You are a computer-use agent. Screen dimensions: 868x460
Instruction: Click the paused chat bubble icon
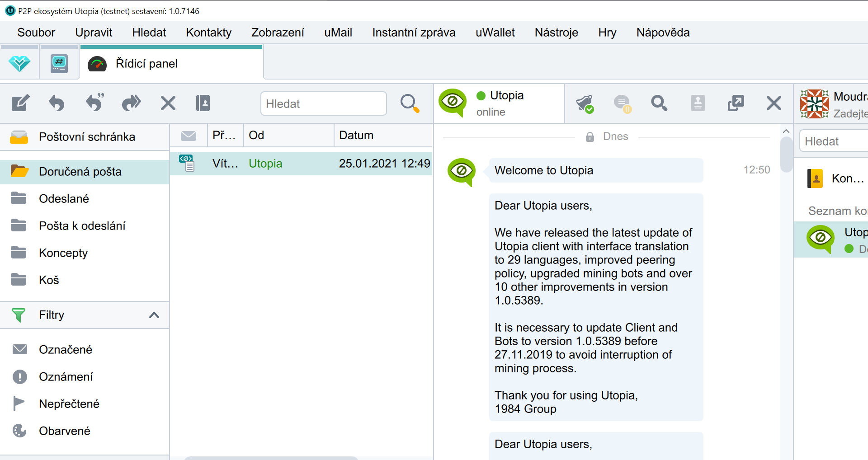(623, 103)
